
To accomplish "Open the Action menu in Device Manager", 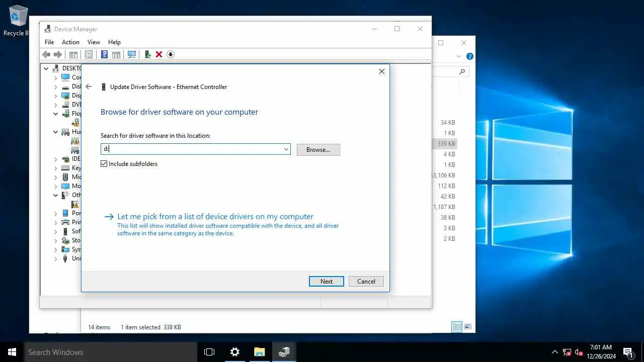I will point(70,42).
